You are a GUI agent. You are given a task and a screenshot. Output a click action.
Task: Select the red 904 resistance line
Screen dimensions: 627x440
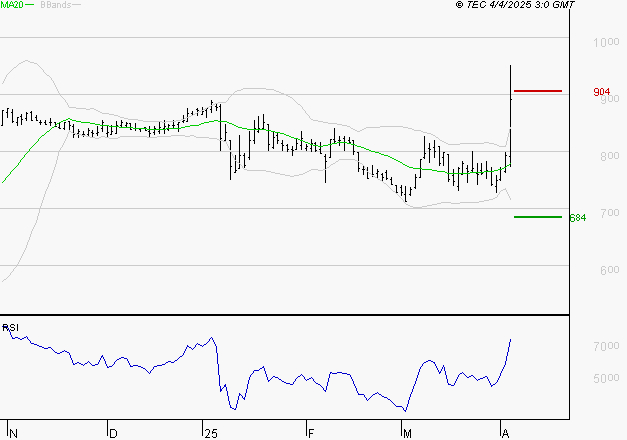(x=538, y=91)
